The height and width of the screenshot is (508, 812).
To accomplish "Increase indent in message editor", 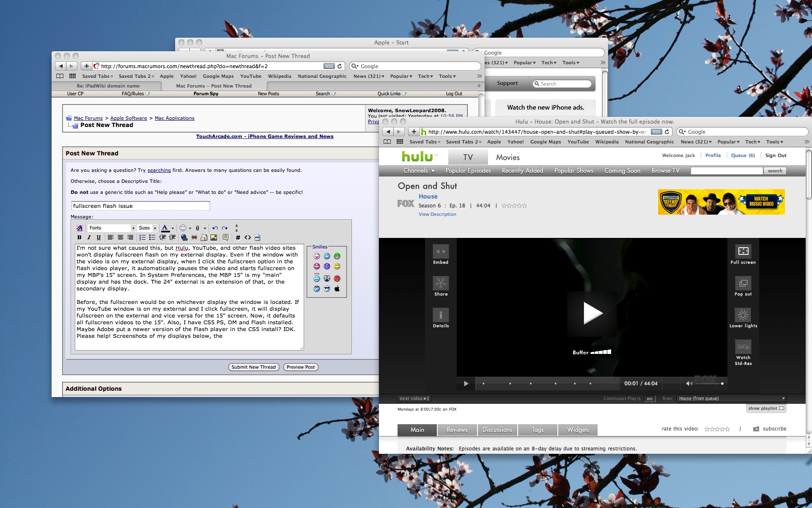I will click(172, 237).
